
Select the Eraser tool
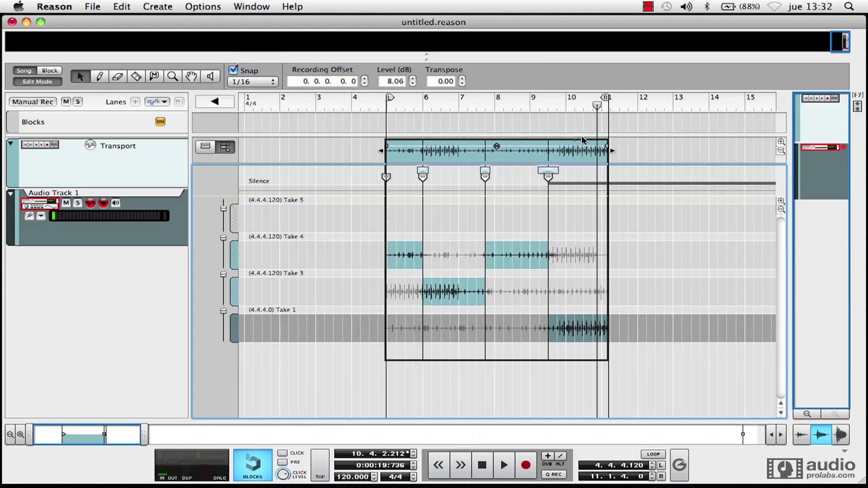(118, 76)
